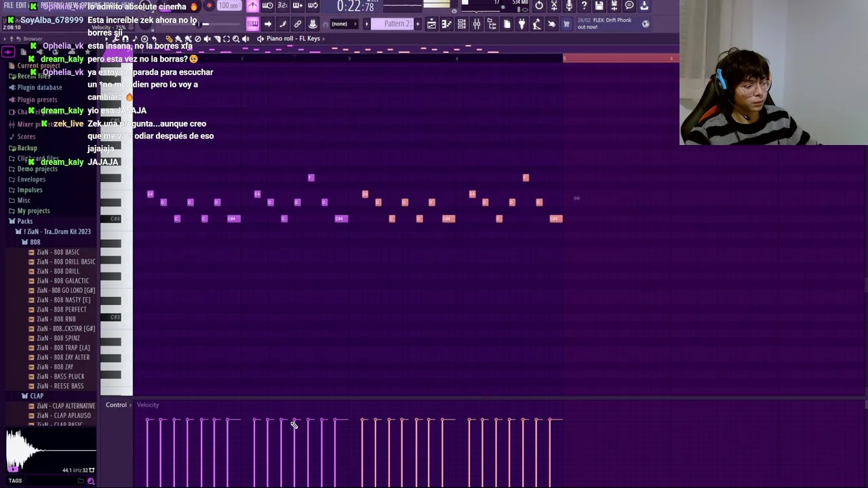Click the magnifier search icon beside TAGS

click(x=91, y=481)
